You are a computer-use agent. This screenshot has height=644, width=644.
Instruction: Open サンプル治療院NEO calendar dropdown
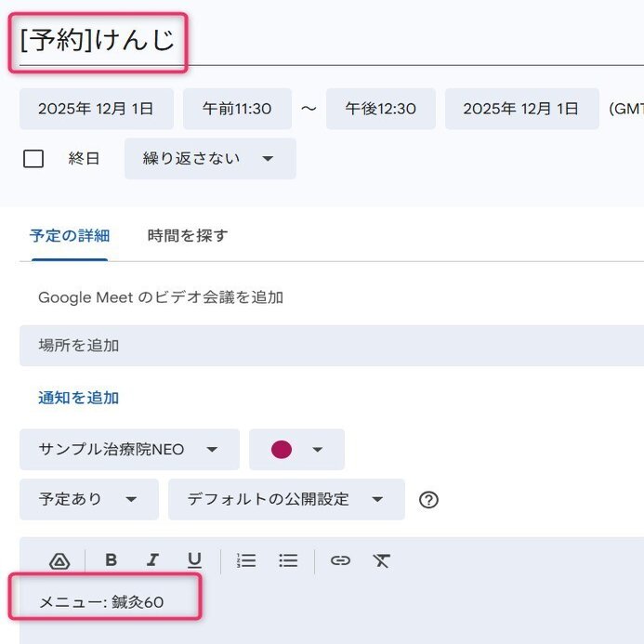point(129,450)
